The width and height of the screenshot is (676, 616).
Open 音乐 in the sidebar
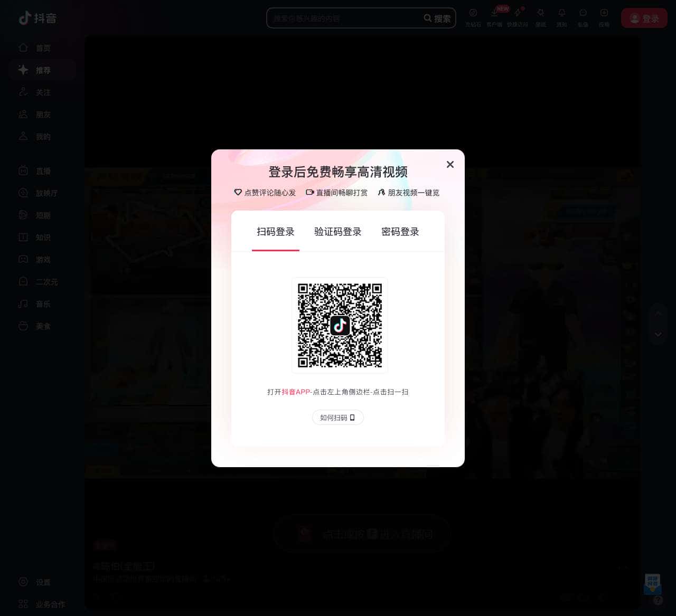(42, 304)
